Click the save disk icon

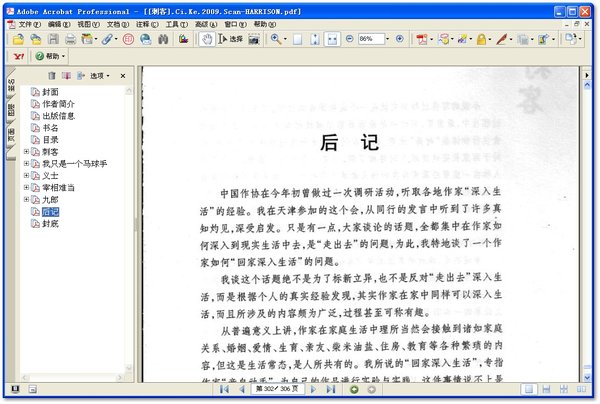tap(53, 39)
